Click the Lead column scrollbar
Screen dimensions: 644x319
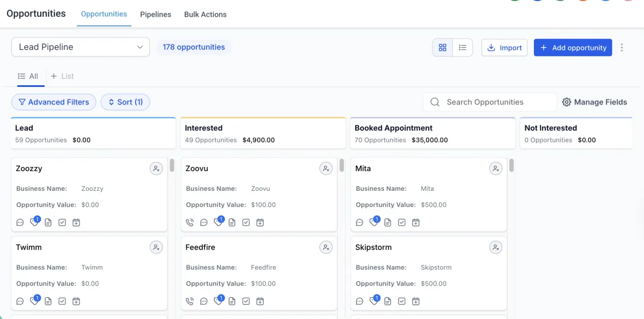[172, 165]
